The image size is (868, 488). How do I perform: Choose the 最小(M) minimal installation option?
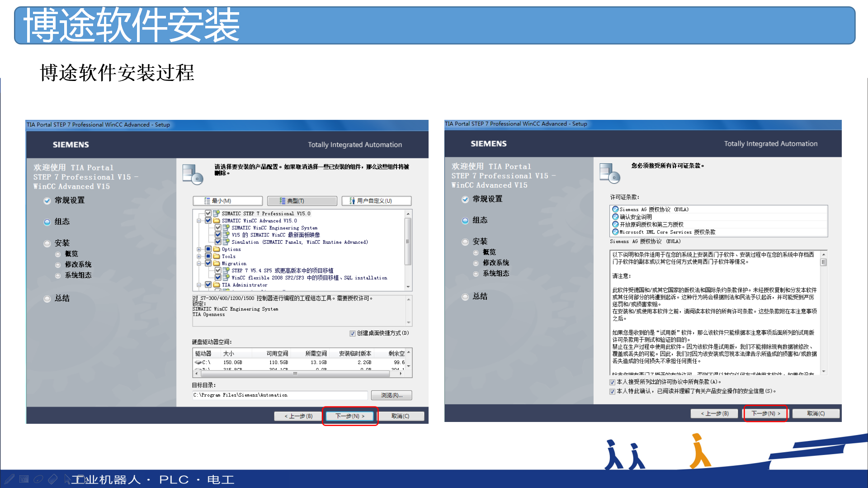coord(227,201)
